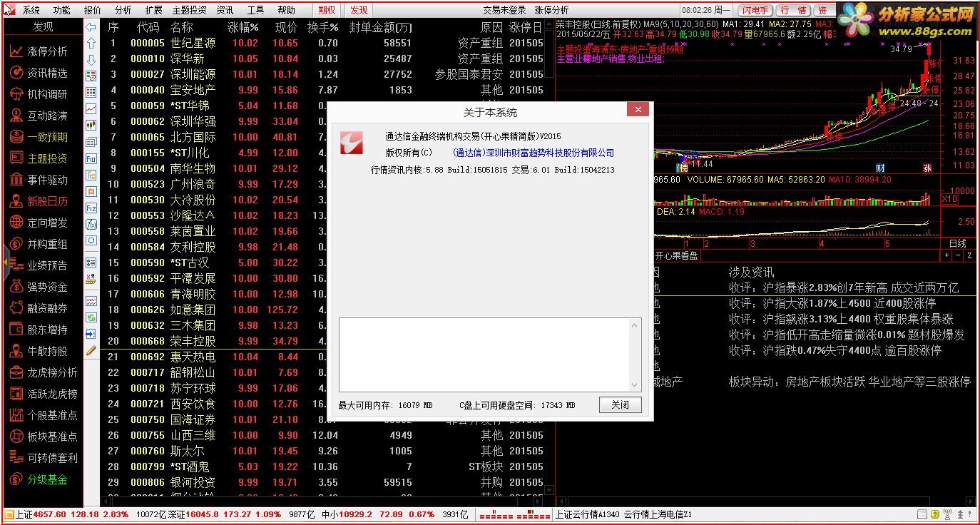The image size is (980, 525).
Task: Switch to the 期权 tab
Action: click(x=327, y=10)
